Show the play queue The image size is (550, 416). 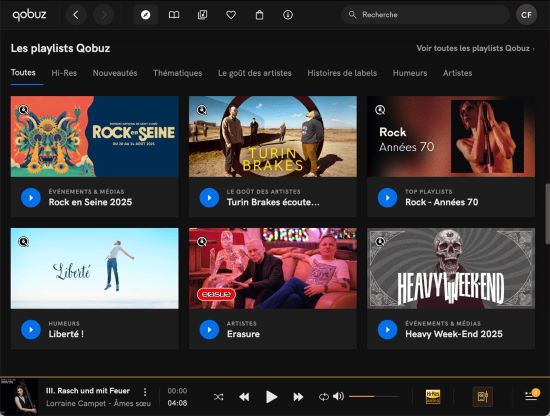(x=531, y=395)
